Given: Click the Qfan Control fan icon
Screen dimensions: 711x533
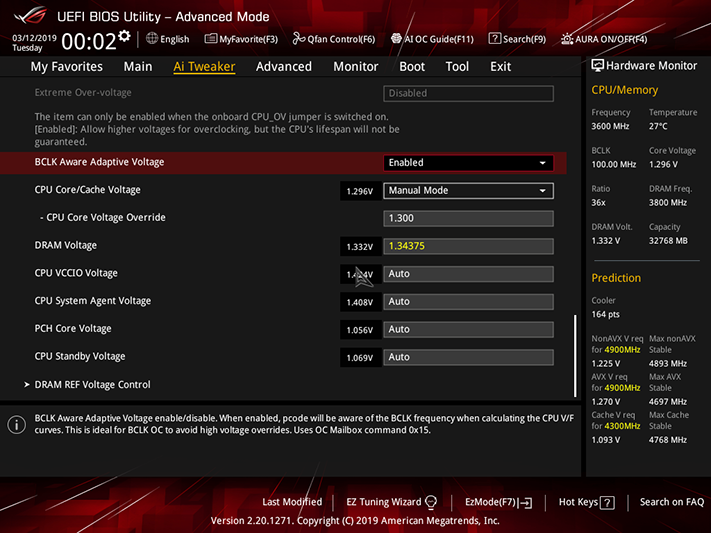Looking at the screenshot, I should (x=298, y=39).
